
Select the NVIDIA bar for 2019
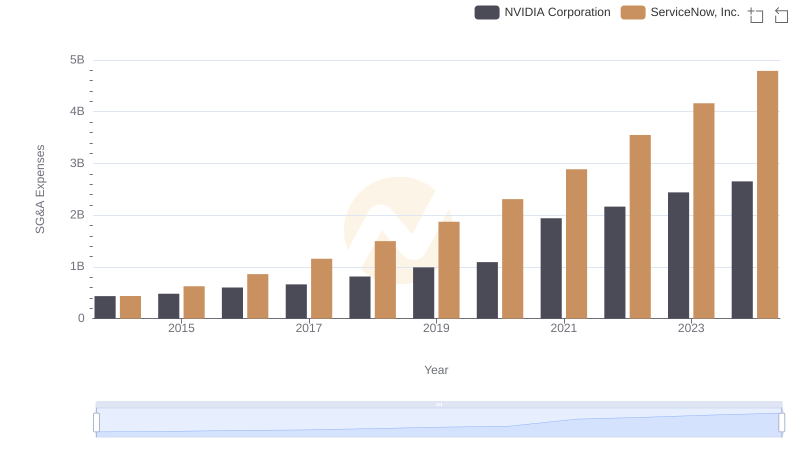click(423, 293)
